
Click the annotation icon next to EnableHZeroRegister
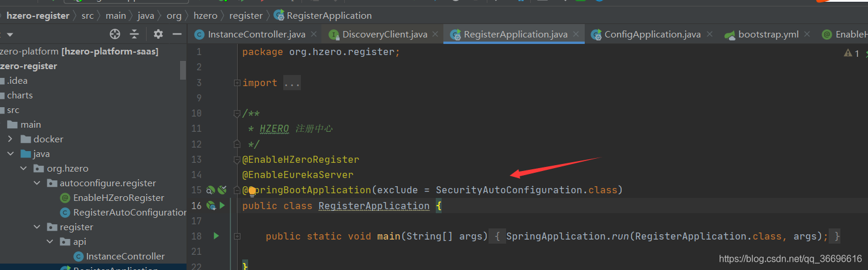point(65,198)
